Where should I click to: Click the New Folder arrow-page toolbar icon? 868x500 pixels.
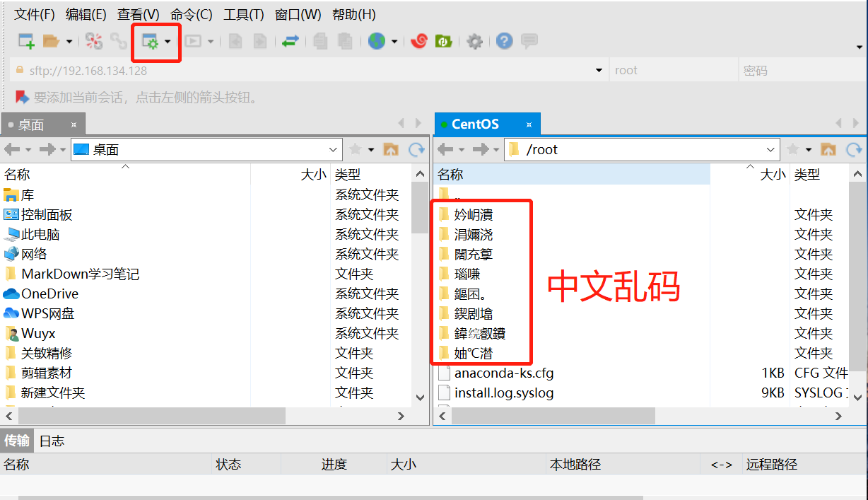[260, 41]
